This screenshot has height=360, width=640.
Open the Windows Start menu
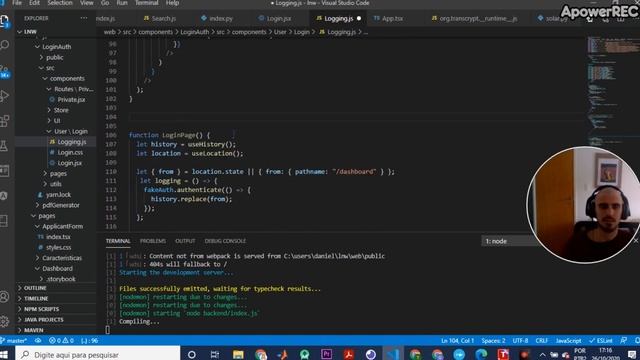pos(4,354)
